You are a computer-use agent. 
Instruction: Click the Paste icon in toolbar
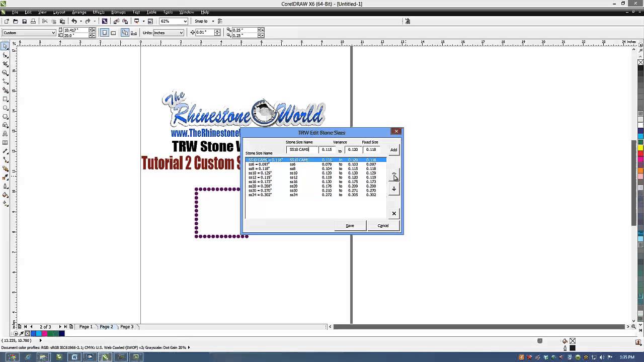[x=62, y=21]
